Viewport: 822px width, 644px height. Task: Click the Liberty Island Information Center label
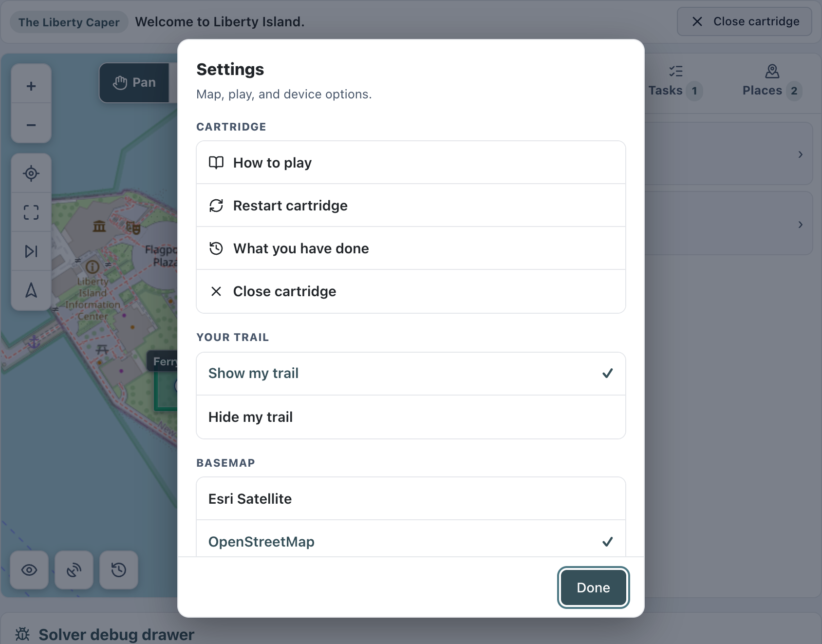(93, 299)
